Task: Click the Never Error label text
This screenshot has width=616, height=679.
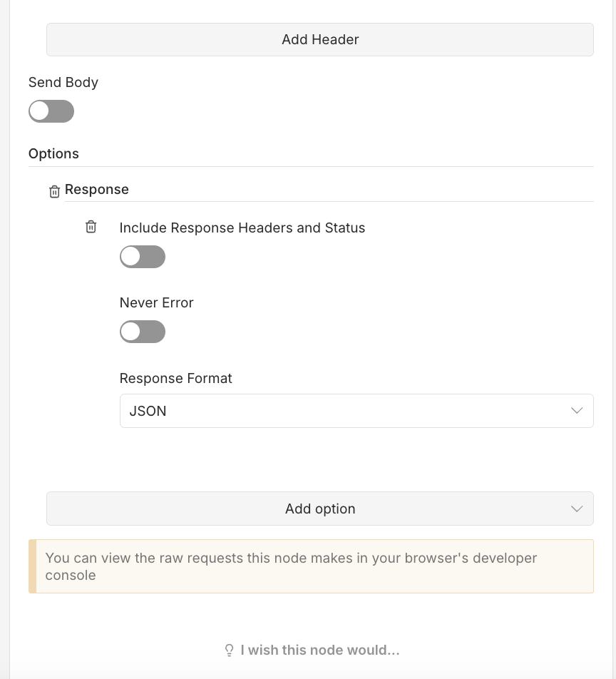Action: pyautogui.click(x=157, y=302)
